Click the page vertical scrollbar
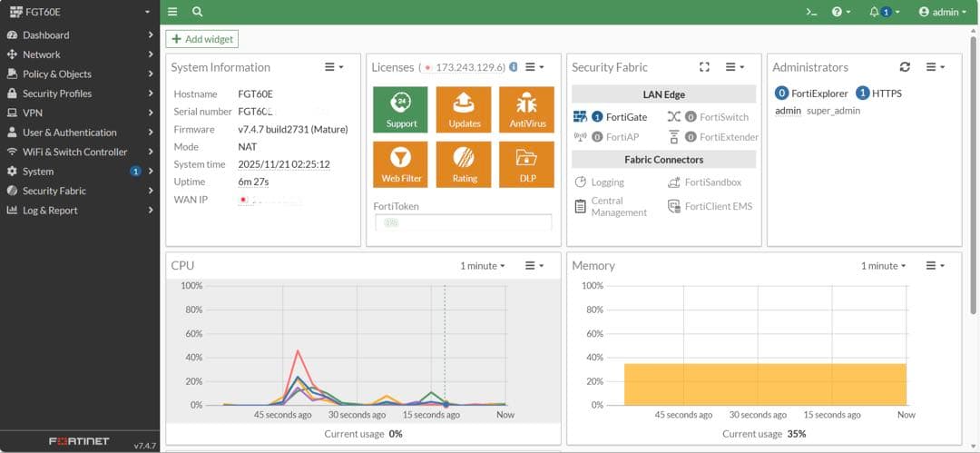 (x=975, y=175)
